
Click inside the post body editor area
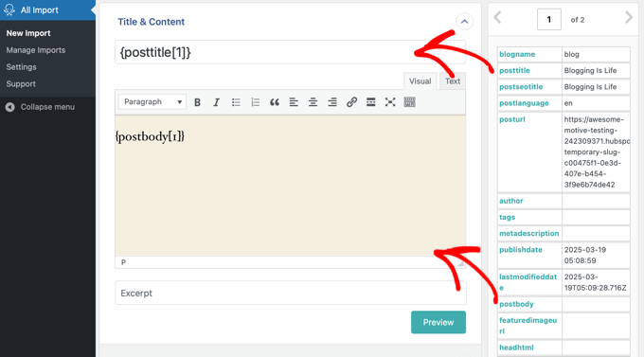tap(290, 186)
